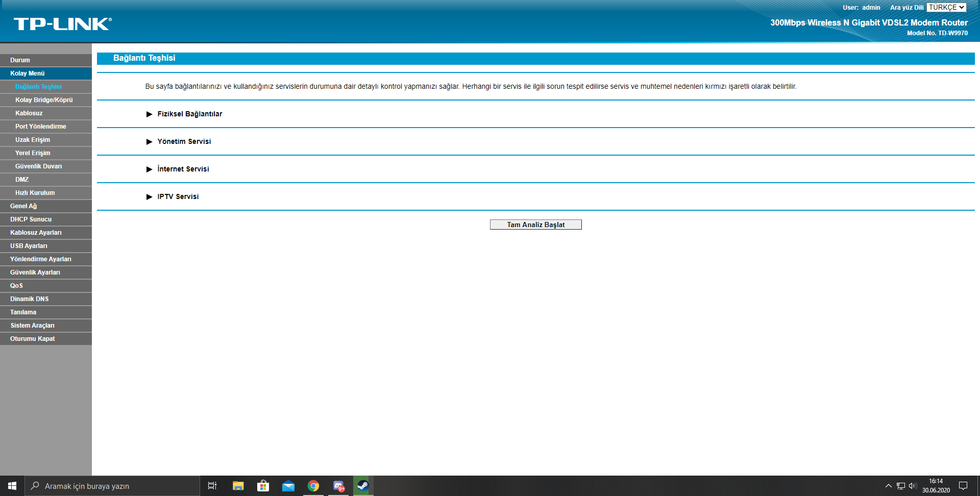Open Yönlendirme Ayarları menu
Screen dimensions: 980x496
pyautogui.click(x=46, y=259)
